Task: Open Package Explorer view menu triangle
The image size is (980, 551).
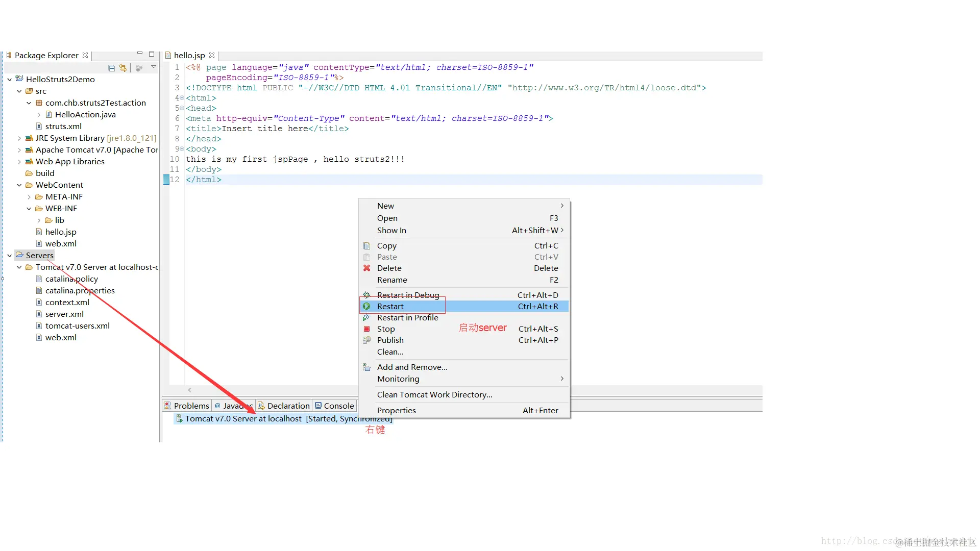Action: (x=153, y=67)
